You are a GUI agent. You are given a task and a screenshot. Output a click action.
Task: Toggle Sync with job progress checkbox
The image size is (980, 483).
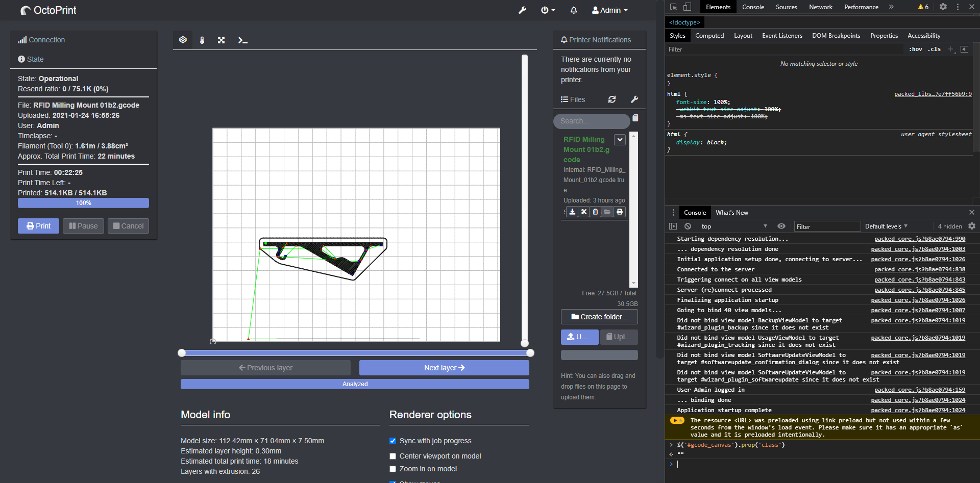click(393, 441)
